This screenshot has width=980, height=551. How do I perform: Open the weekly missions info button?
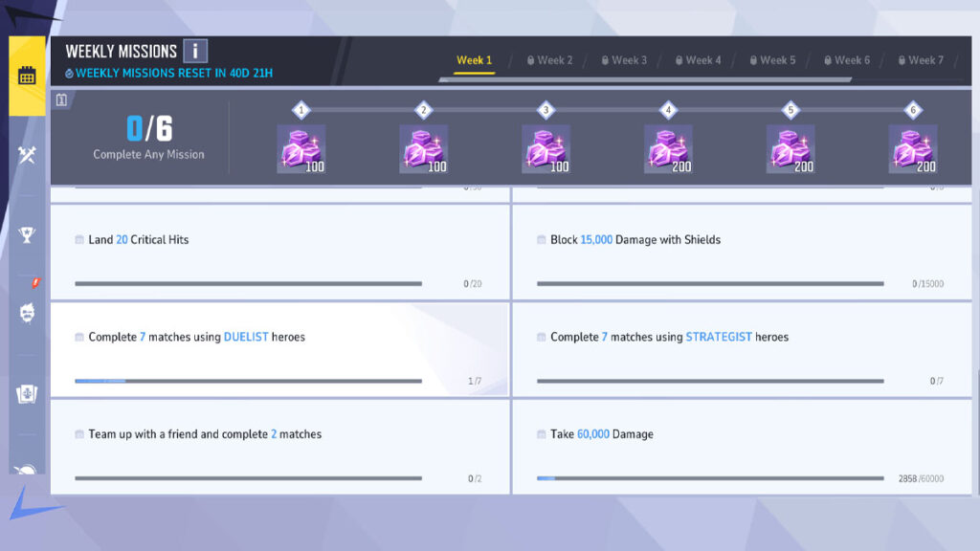[x=195, y=51]
